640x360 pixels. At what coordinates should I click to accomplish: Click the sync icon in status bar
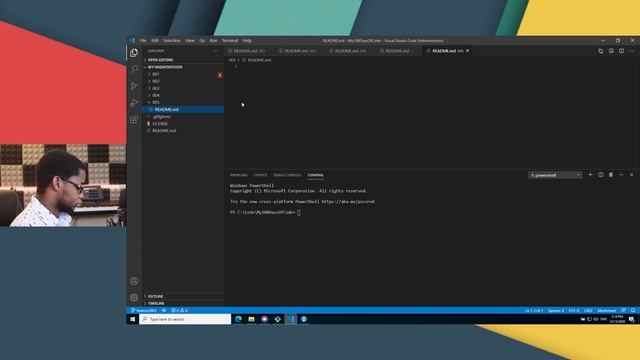click(164, 310)
